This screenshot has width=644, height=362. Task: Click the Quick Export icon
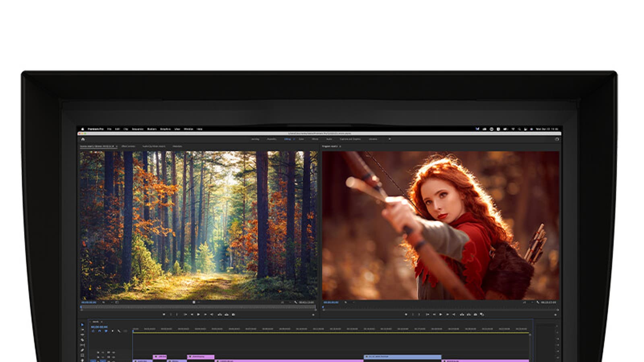[x=557, y=139]
